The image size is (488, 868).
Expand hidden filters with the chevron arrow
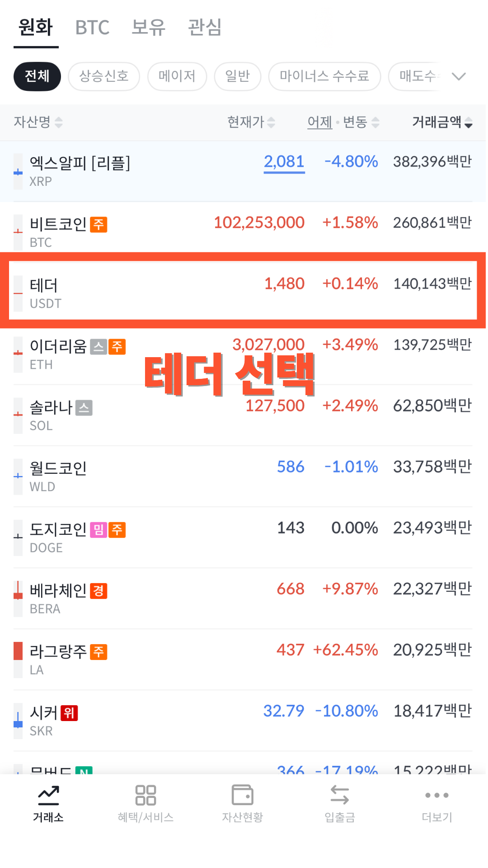(x=459, y=76)
